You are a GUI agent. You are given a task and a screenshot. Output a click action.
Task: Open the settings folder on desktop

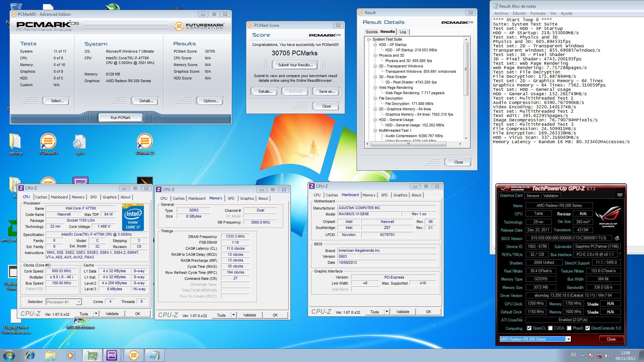click(x=16, y=144)
